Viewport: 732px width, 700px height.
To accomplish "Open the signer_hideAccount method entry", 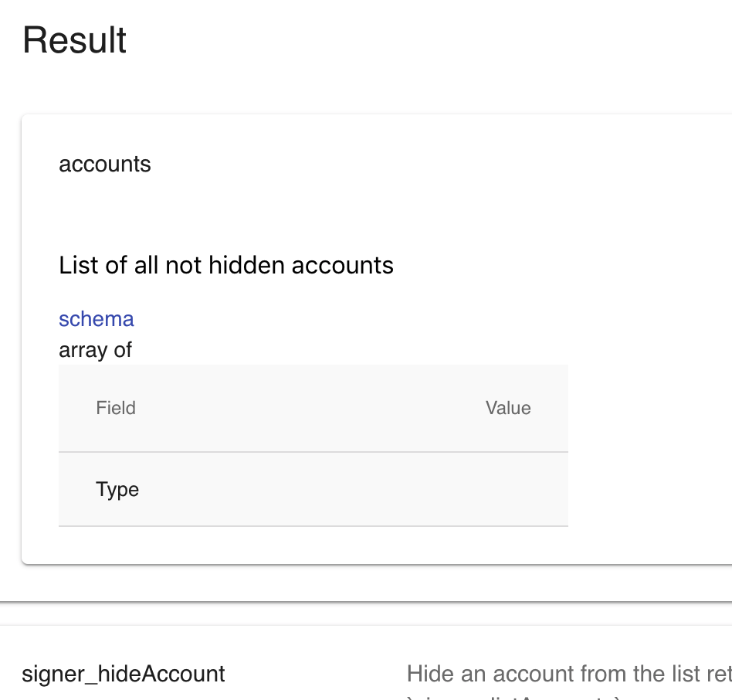I will (x=124, y=674).
